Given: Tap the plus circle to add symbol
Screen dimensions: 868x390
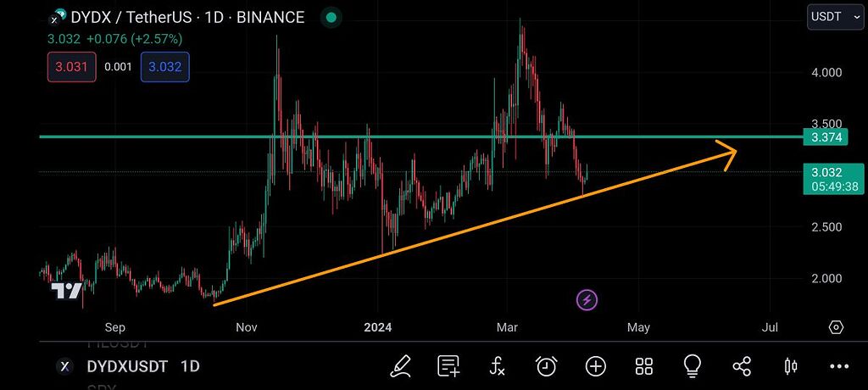Looking at the screenshot, I should [596, 366].
